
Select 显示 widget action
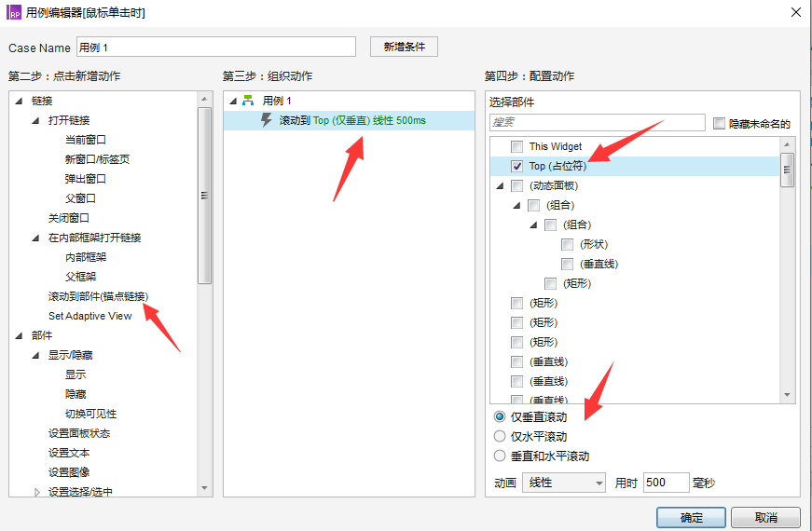(x=76, y=374)
